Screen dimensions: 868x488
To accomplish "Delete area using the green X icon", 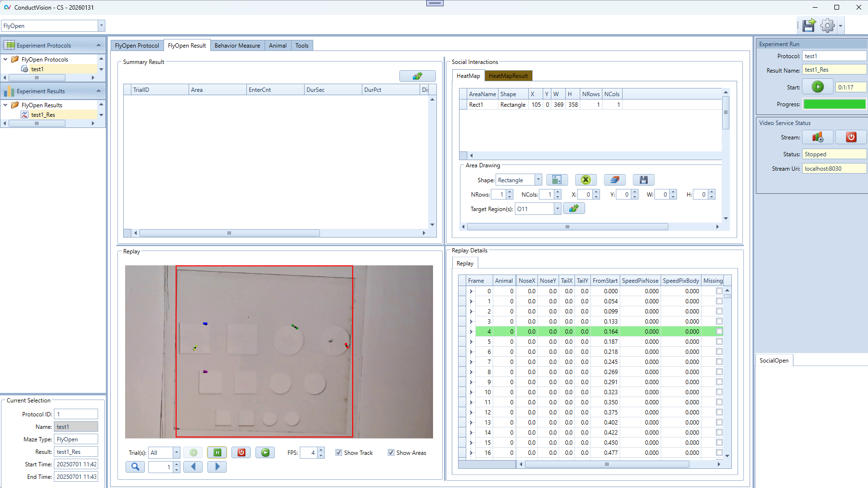I will click(586, 180).
